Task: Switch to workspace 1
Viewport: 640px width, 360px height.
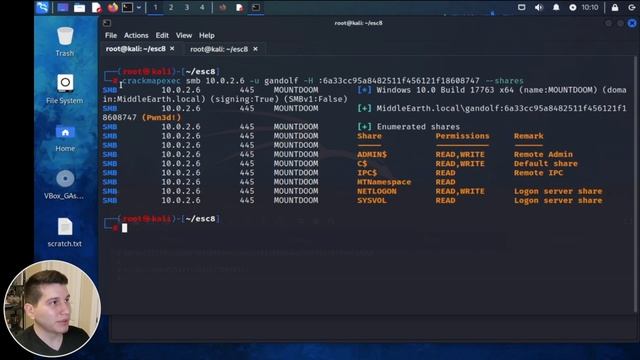Action: (x=155, y=7)
